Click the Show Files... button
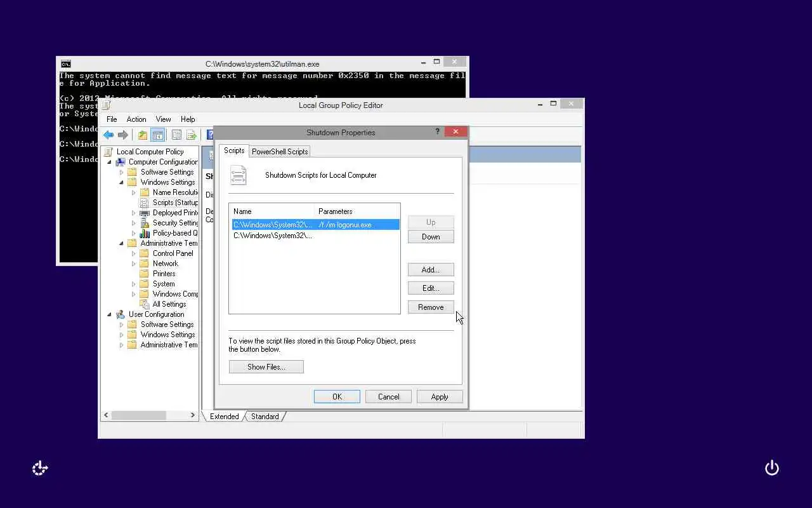 (266, 367)
